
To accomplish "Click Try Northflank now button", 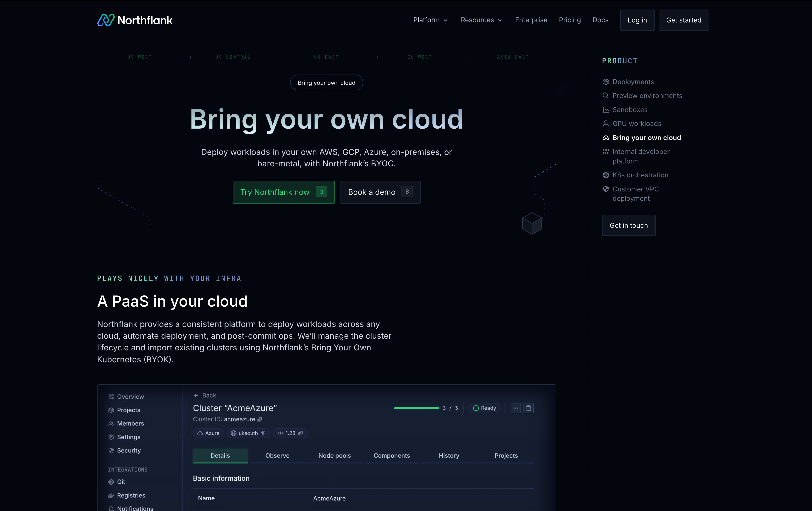I will click(283, 192).
